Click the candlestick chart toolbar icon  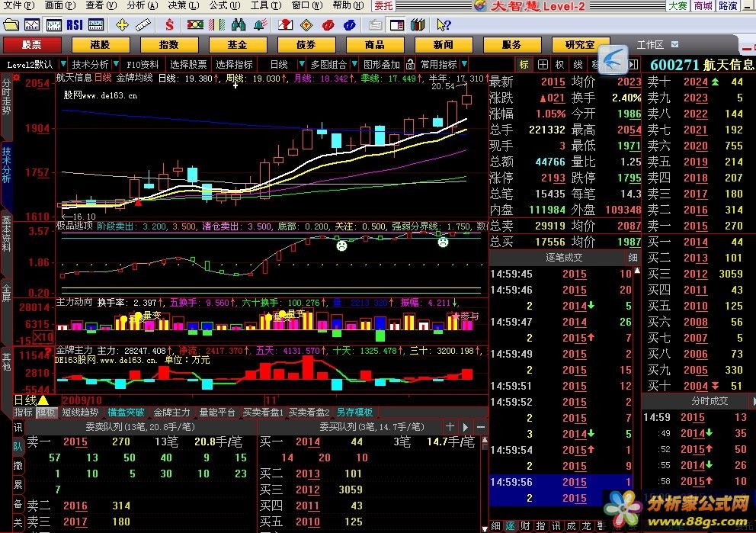(x=53, y=24)
